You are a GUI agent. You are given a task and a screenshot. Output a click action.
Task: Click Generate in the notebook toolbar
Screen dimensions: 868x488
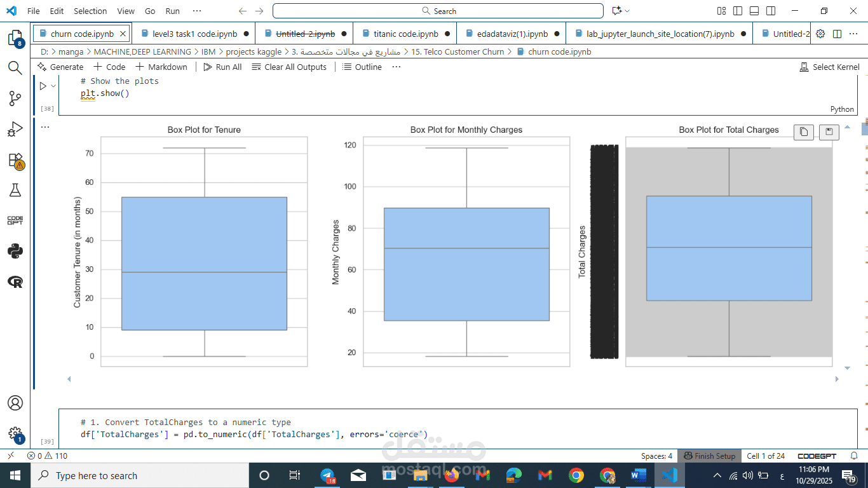click(x=60, y=67)
